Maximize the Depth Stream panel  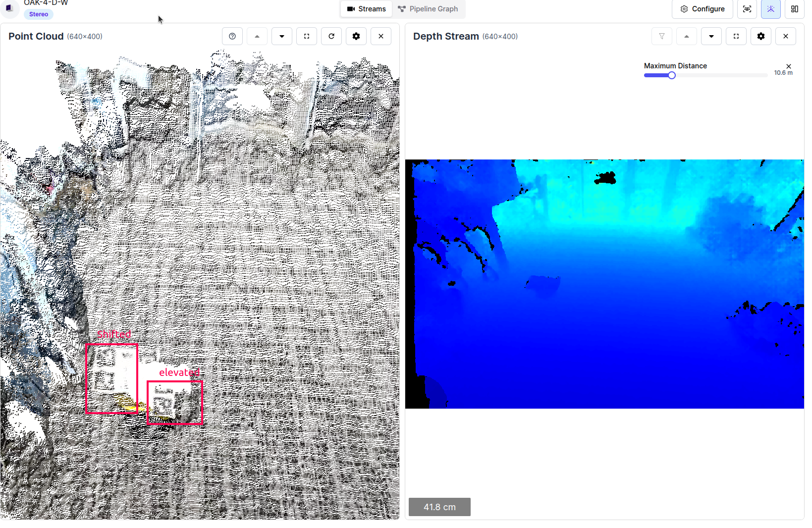click(x=736, y=36)
